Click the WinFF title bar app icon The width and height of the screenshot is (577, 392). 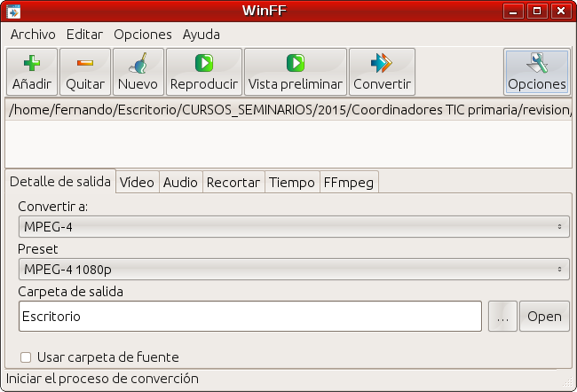point(13,12)
